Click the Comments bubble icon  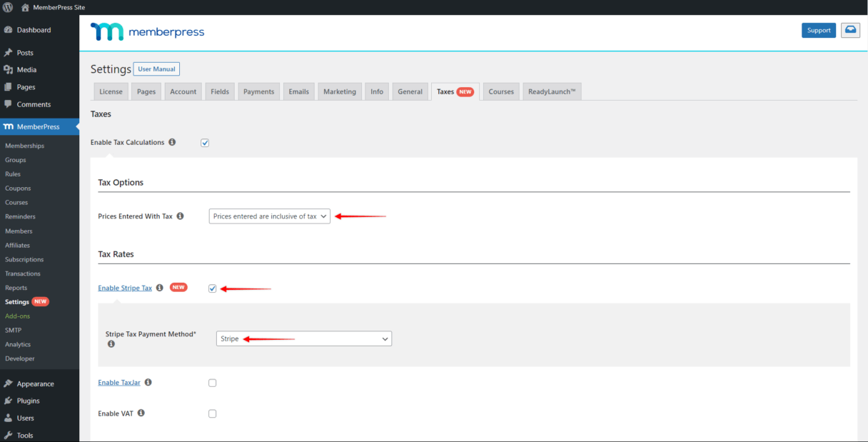point(8,104)
